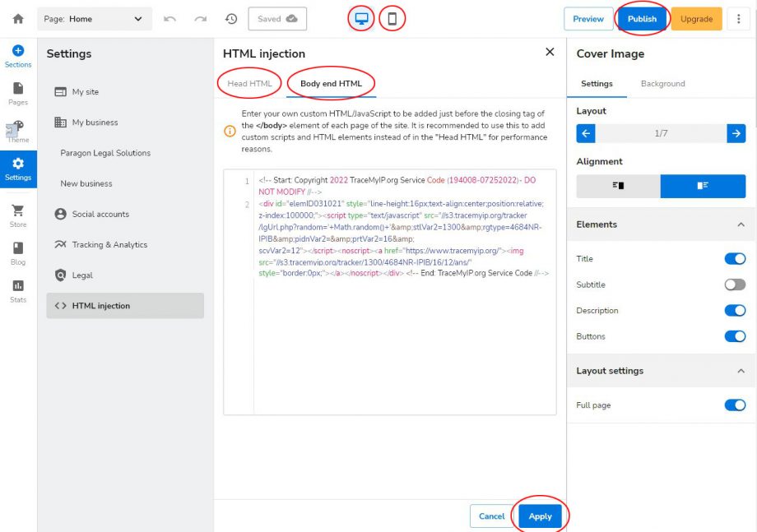Image resolution: width=757 pixels, height=532 pixels.
Task: Switch to desktop preview mode
Action: (360, 18)
